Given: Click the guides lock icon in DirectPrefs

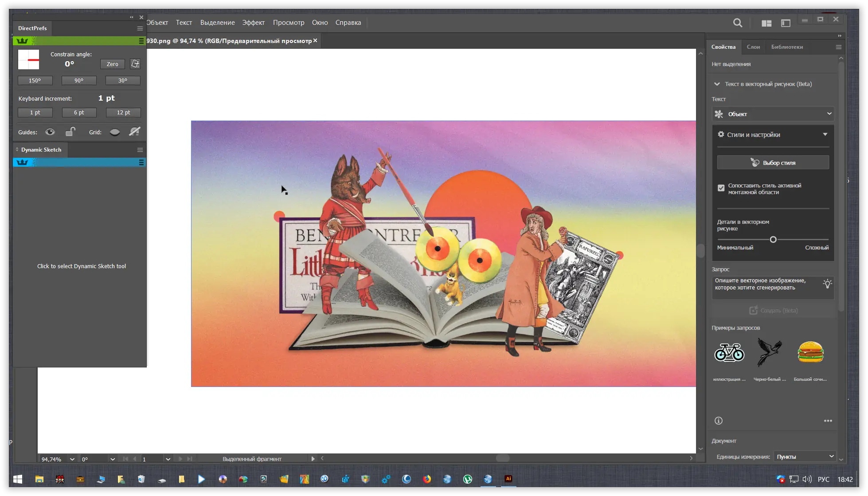Looking at the screenshot, I should pos(70,132).
